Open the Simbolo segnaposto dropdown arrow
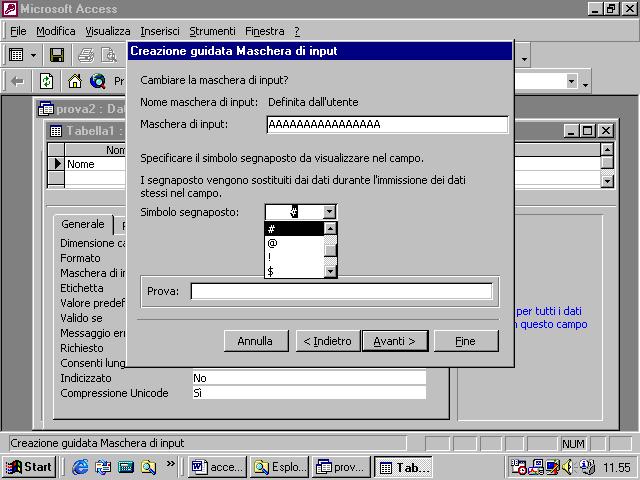Image resolution: width=640 pixels, height=480 pixels. [x=329, y=212]
